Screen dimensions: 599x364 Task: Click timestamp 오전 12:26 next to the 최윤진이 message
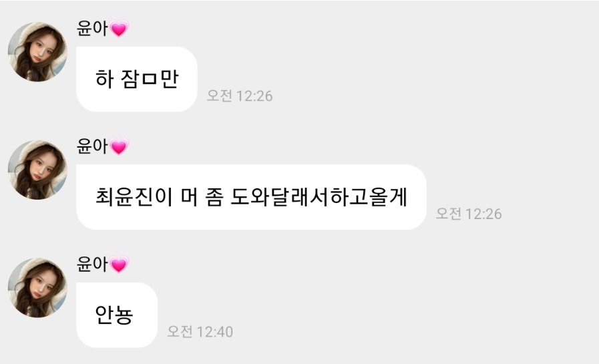(469, 214)
